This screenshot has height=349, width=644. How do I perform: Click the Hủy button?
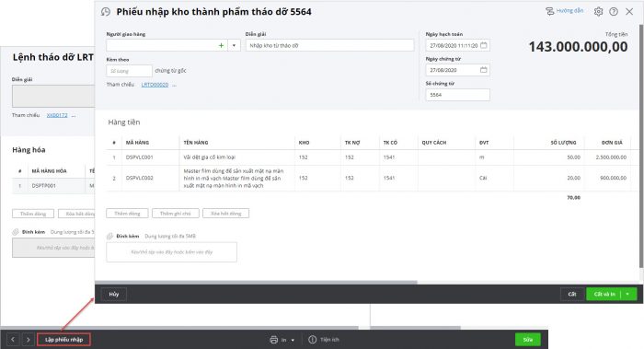coord(114,294)
